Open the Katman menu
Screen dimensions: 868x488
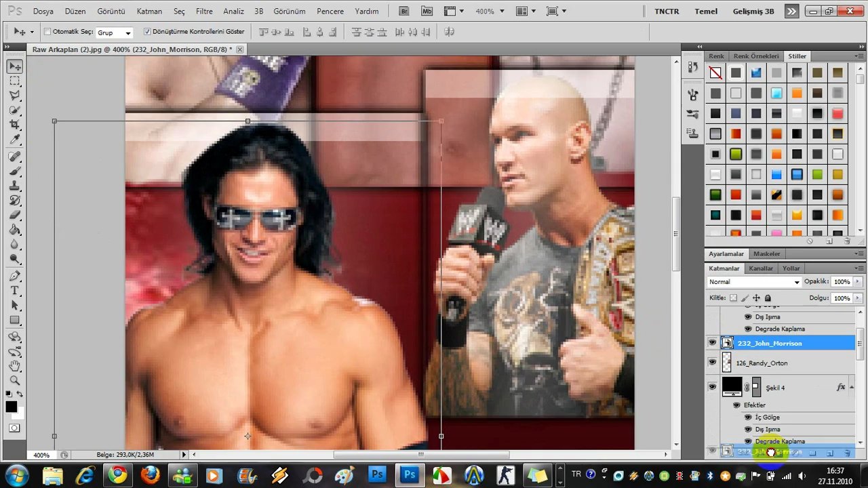149,12
